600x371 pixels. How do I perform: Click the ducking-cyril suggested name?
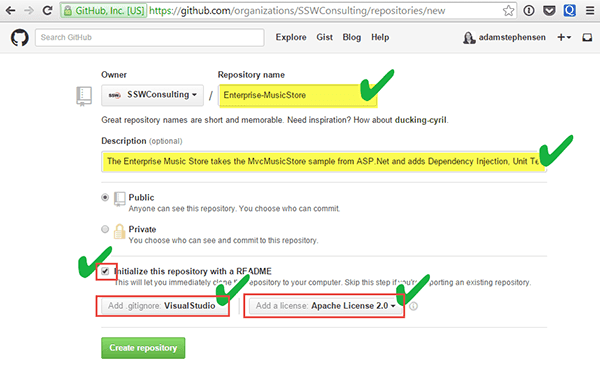421,120
